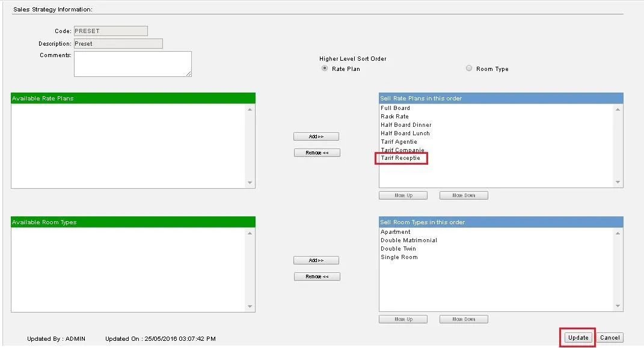Select Single Room room type
The width and height of the screenshot is (644, 348).
[x=399, y=257]
